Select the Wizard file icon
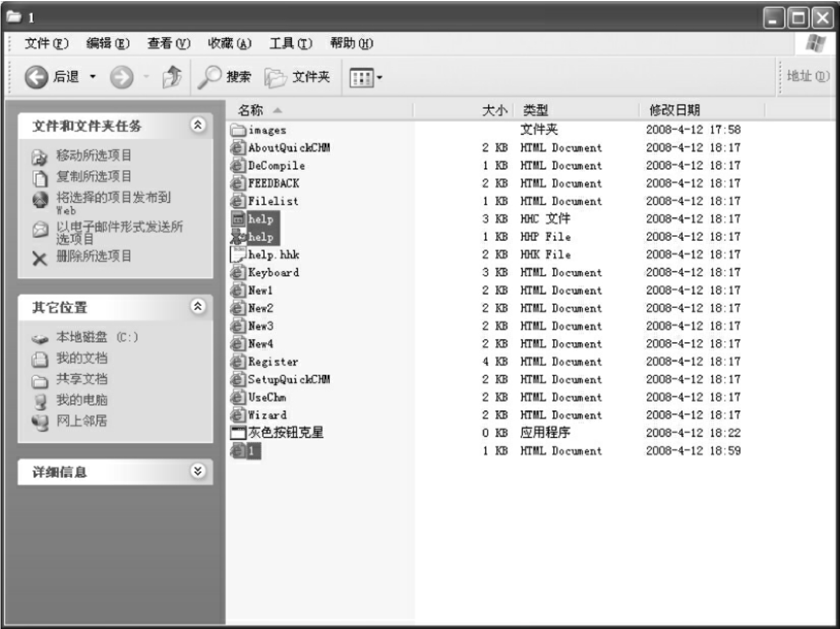The width and height of the screenshot is (840, 629). (x=239, y=415)
